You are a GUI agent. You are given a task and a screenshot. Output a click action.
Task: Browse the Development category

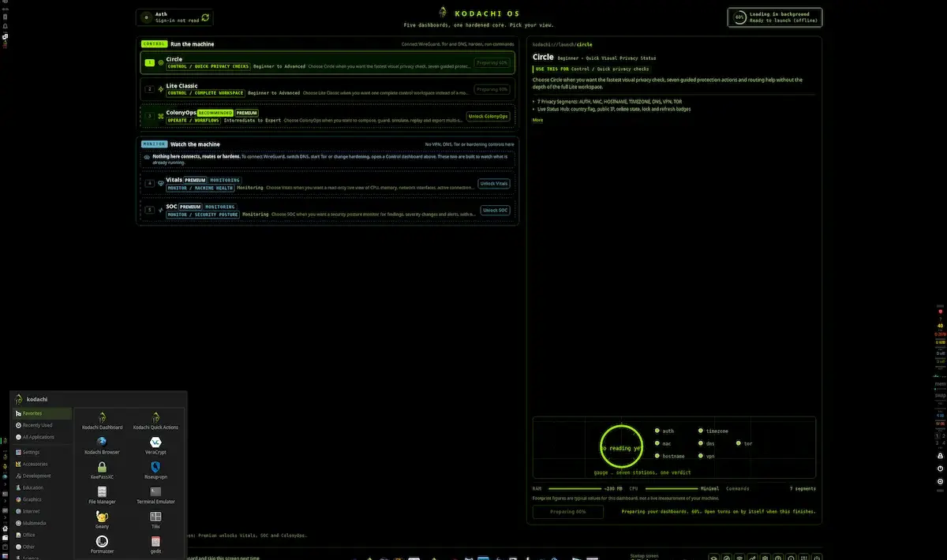pos(43,476)
